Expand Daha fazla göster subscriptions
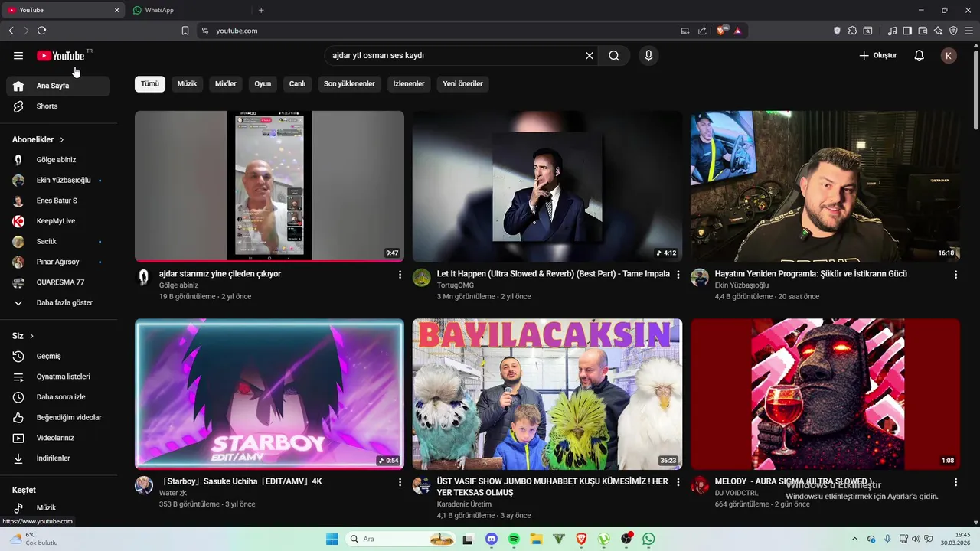The width and height of the screenshot is (980, 551). click(x=58, y=302)
